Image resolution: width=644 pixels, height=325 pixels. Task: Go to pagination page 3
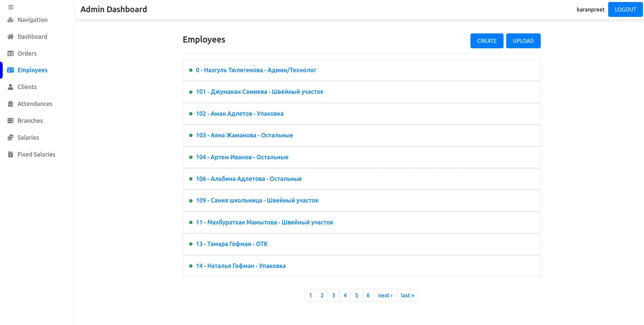pyautogui.click(x=333, y=295)
